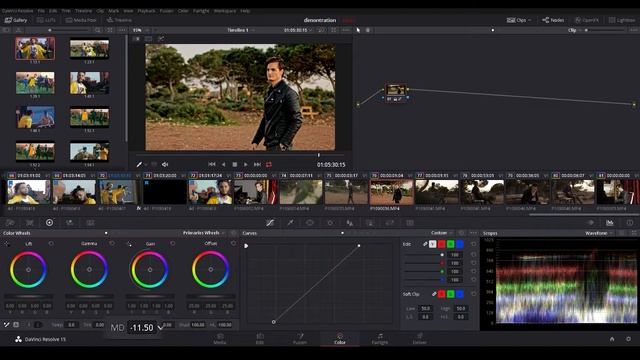Open the Color Wheels palette

[x=49, y=222]
